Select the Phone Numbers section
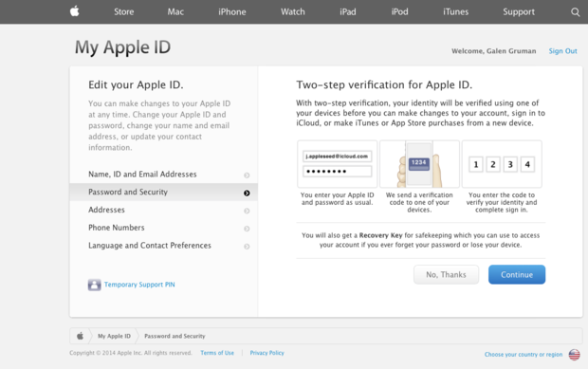Viewport: 588px width, 369px height. (x=163, y=228)
